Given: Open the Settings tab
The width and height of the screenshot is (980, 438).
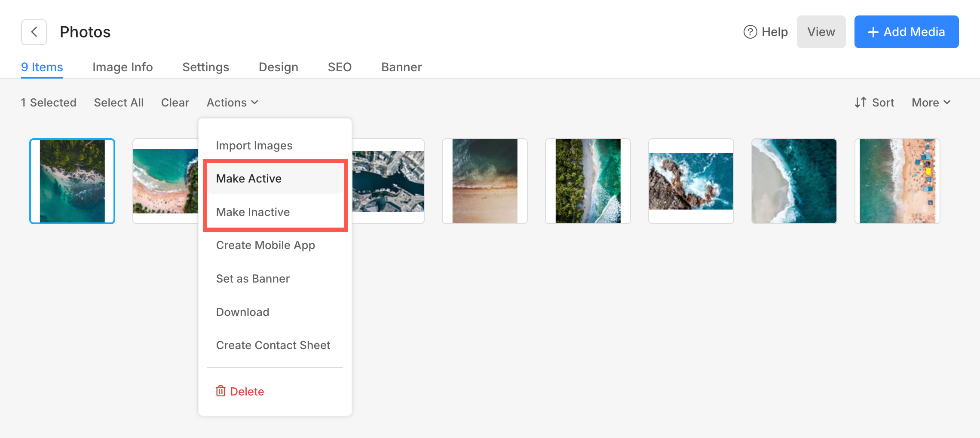Looking at the screenshot, I should 205,67.
